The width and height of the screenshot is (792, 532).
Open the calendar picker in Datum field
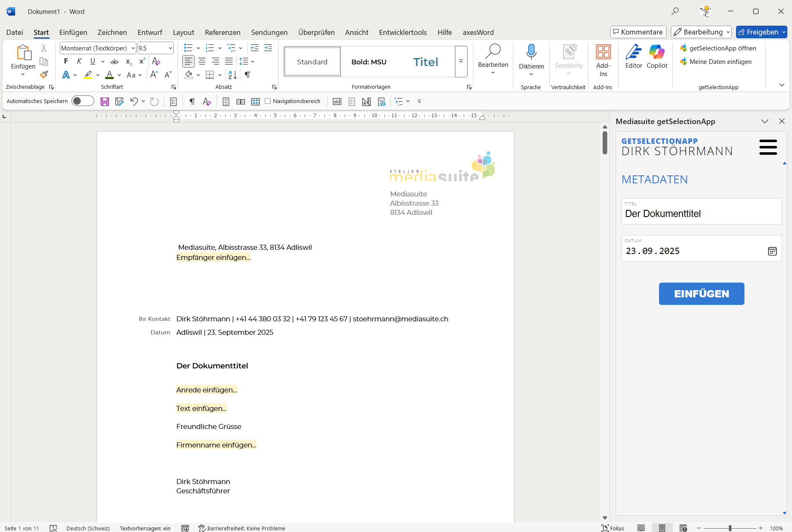772,251
